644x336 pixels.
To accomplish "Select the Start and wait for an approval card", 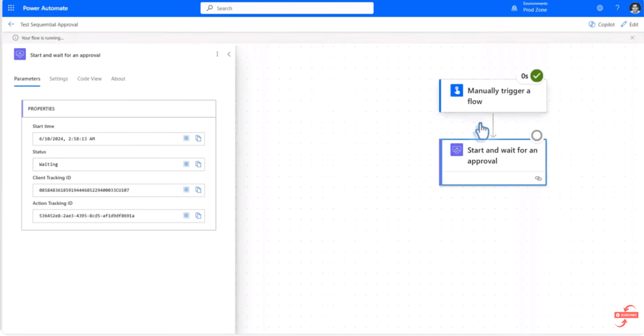I will [493, 162].
